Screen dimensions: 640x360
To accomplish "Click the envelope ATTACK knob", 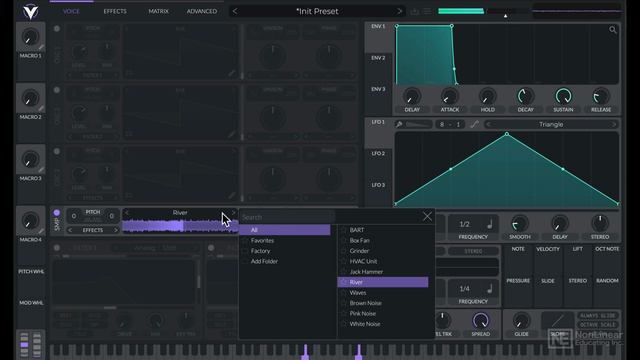I will tap(450, 97).
